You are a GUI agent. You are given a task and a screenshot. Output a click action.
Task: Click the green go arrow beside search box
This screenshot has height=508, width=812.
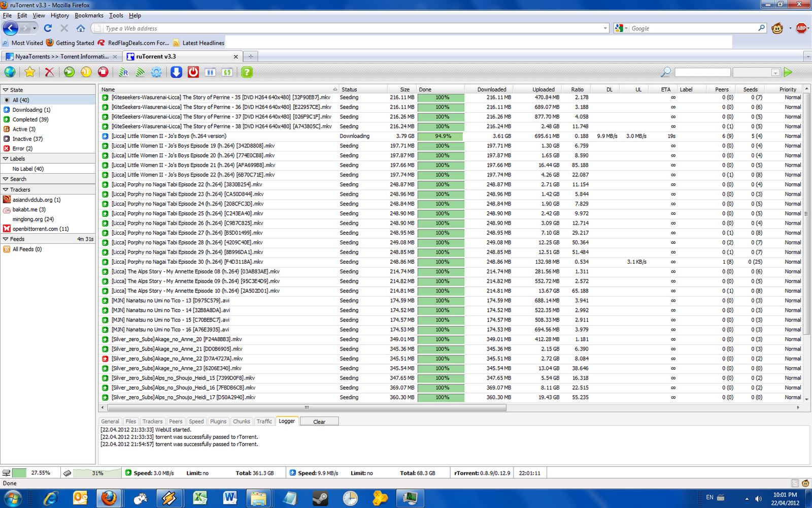(x=788, y=72)
